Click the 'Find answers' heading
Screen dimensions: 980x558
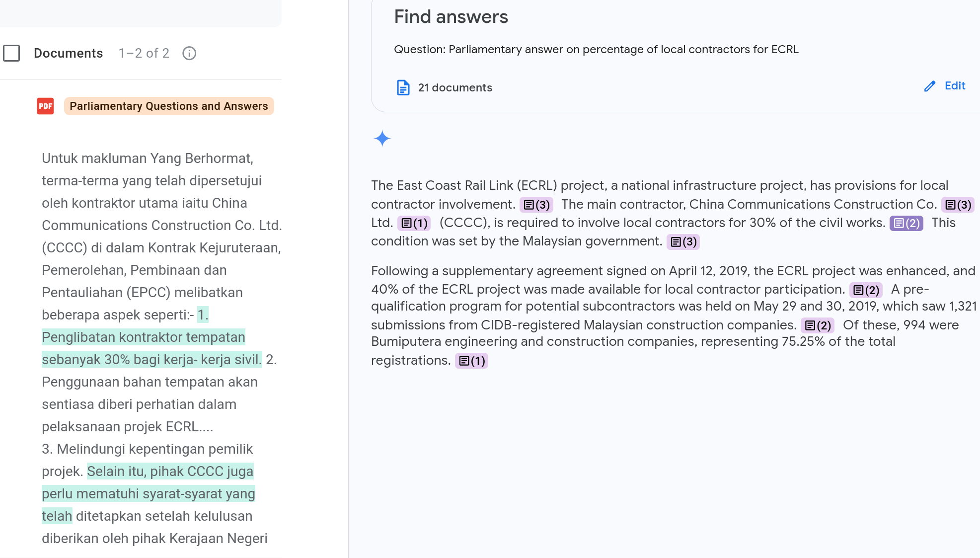tap(451, 17)
